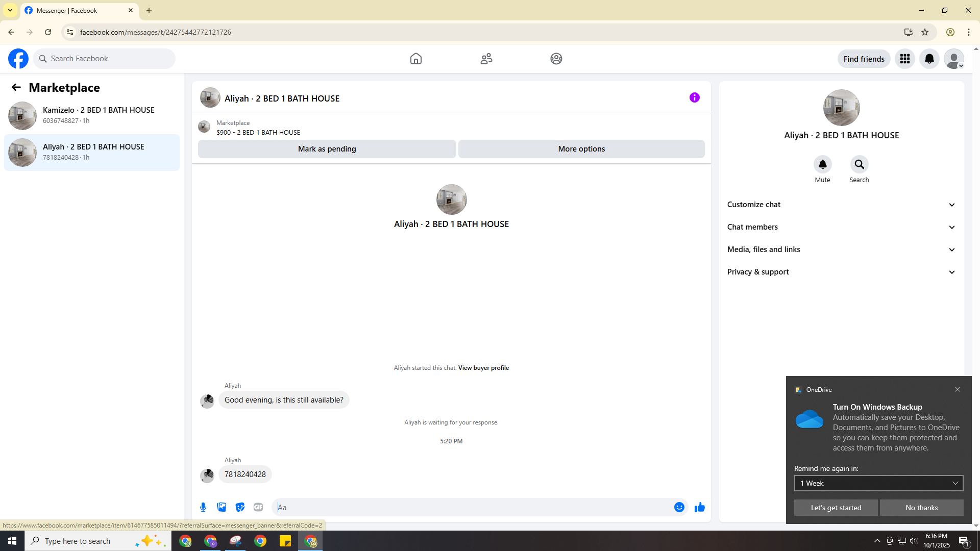Image resolution: width=980 pixels, height=551 pixels.
Task: View site information icon in address bar
Action: [x=70, y=32]
